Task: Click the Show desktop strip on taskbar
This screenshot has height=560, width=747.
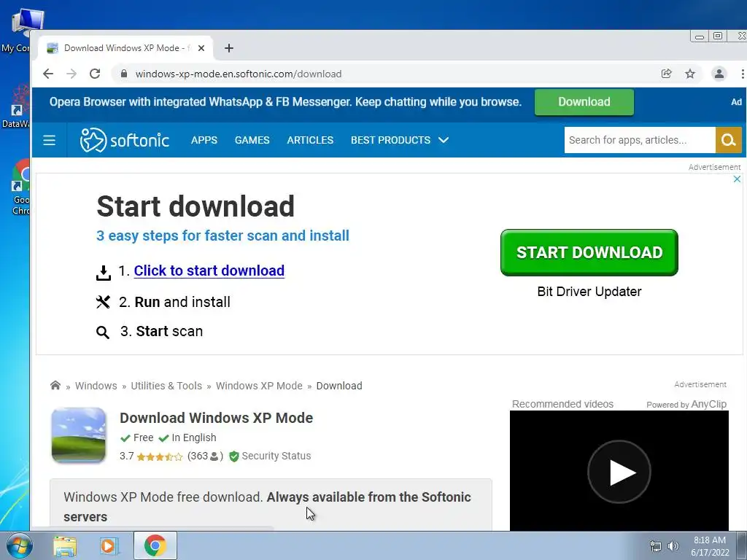Action: [x=742, y=545]
